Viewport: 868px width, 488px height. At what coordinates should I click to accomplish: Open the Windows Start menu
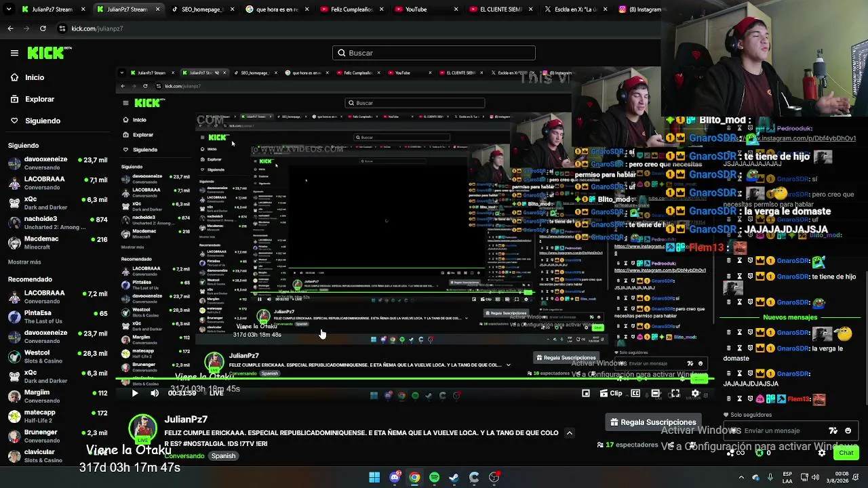(374, 477)
